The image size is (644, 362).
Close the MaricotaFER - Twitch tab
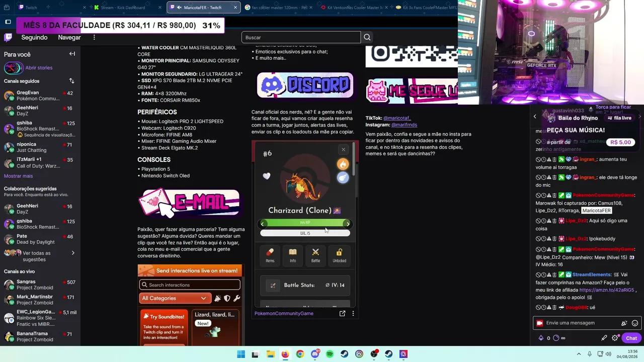(235, 8)
